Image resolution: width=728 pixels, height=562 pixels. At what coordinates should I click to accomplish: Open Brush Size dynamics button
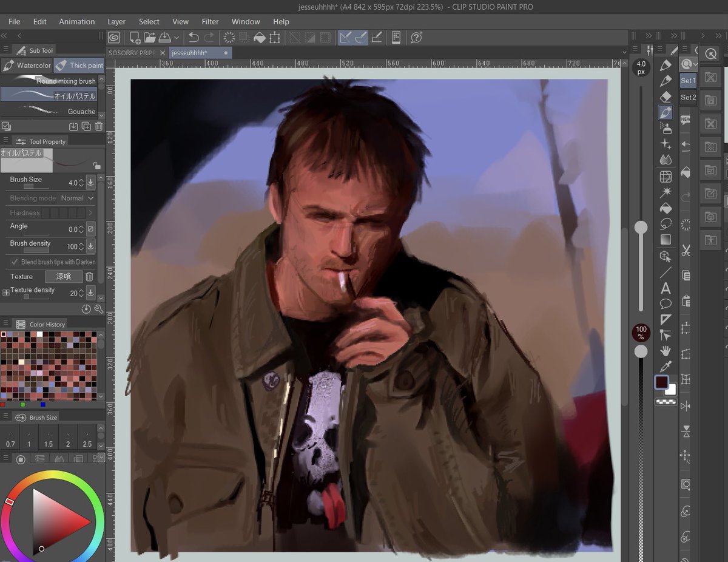[90, 182]
